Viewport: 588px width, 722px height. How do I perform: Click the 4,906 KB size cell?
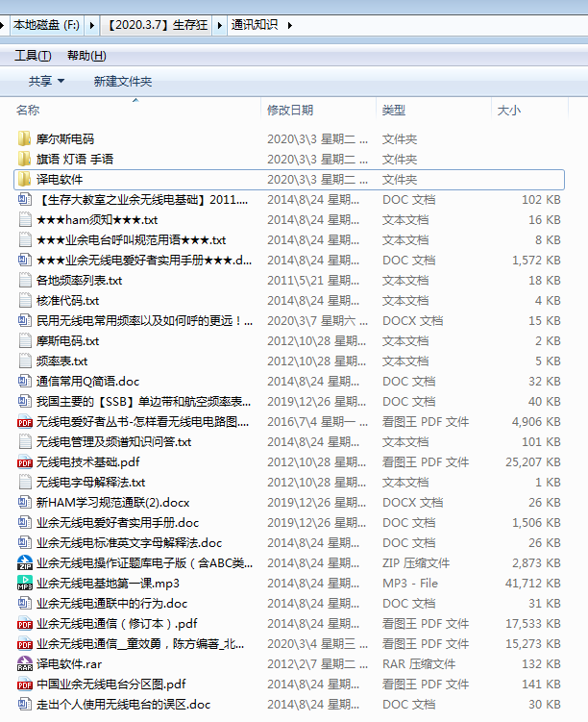(x=536, y=422)
